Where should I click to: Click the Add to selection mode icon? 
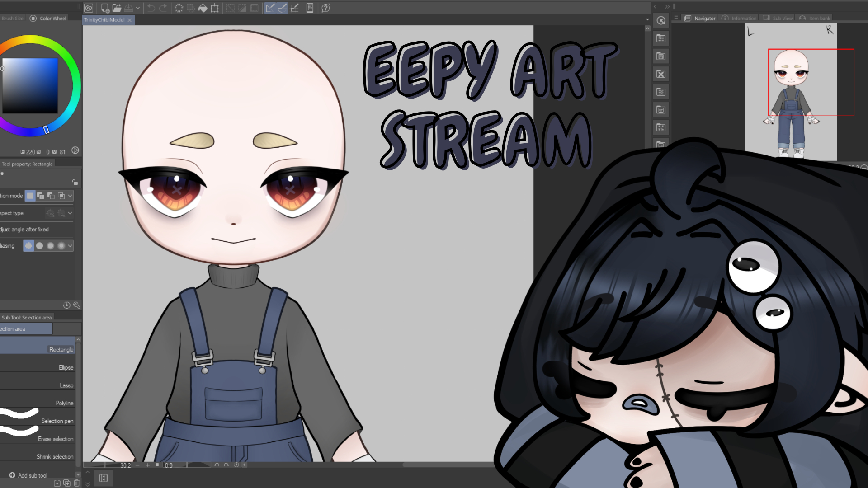40,196
